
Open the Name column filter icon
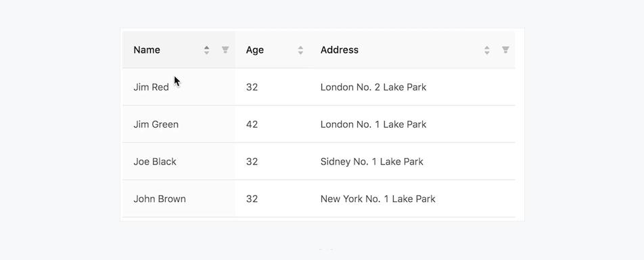pos(225,50)
